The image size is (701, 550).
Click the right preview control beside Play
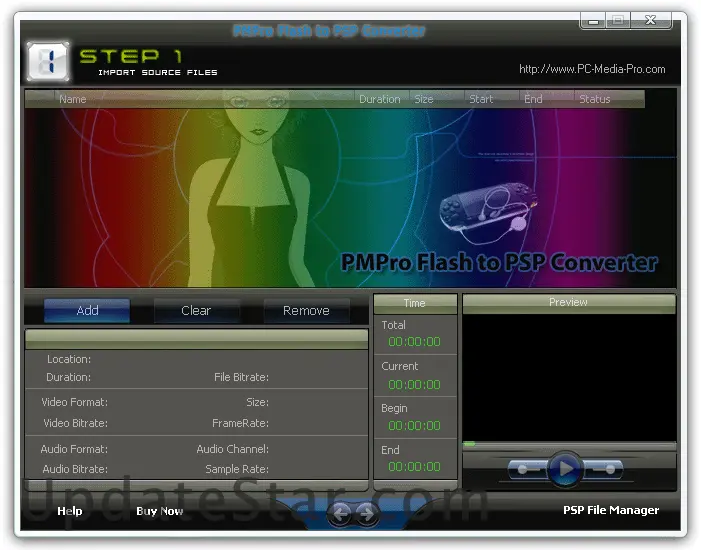603,469
